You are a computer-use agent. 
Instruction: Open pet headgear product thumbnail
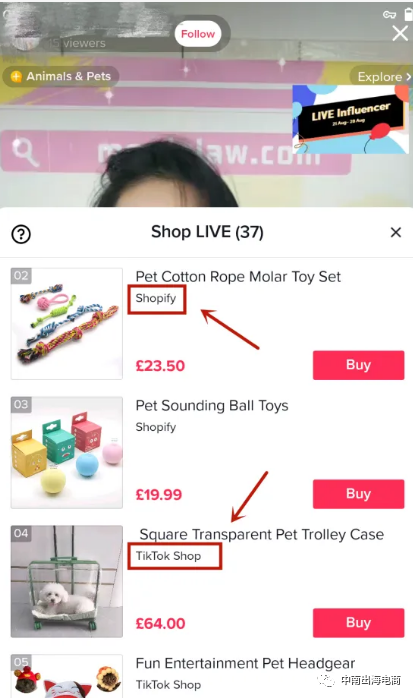tap(67, 676)
